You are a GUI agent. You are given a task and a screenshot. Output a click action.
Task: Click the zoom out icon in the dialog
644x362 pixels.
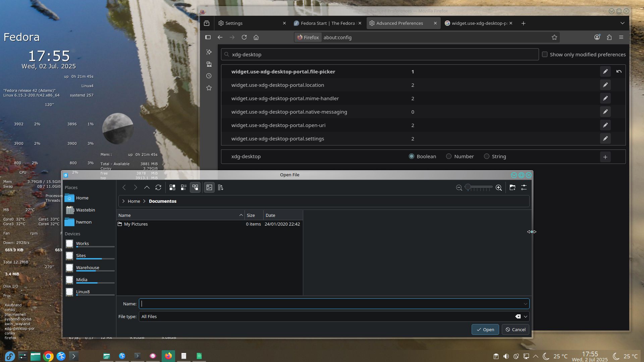459,188
